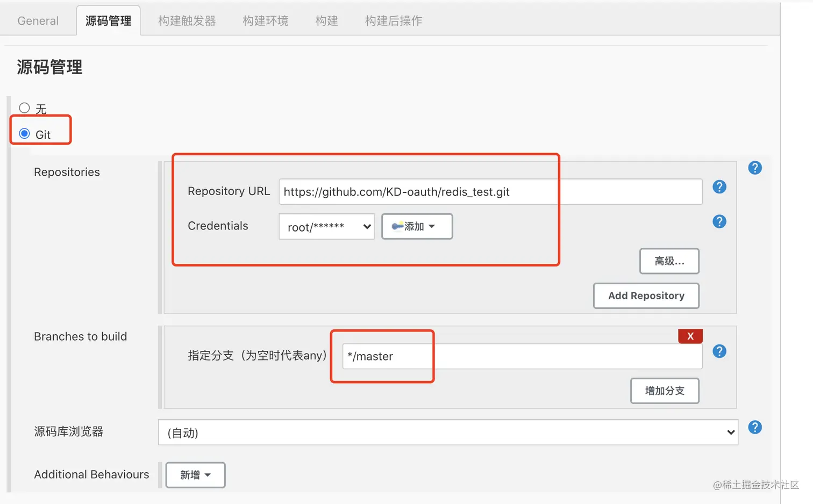The height and width of the screenshot is (504, 813).
Task: Focus the Repository URL input field
Action: pos(490,192)
